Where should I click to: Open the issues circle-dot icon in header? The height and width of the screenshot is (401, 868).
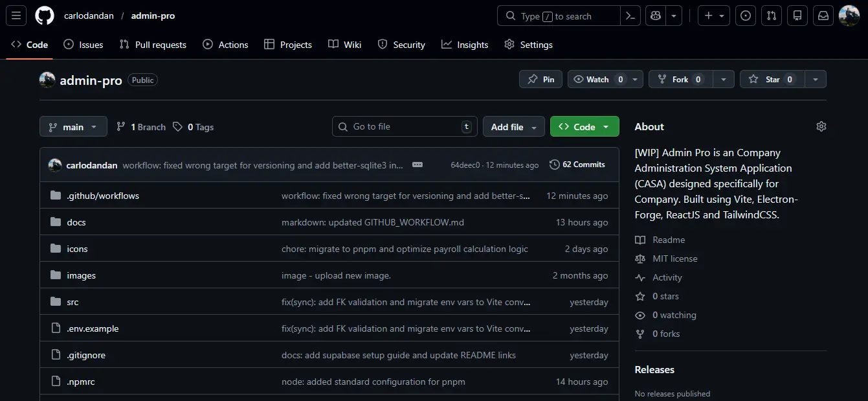746,16
